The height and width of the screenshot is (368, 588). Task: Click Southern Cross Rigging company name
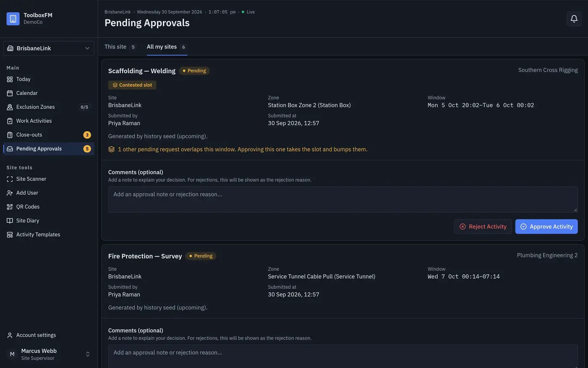(548, 70)
